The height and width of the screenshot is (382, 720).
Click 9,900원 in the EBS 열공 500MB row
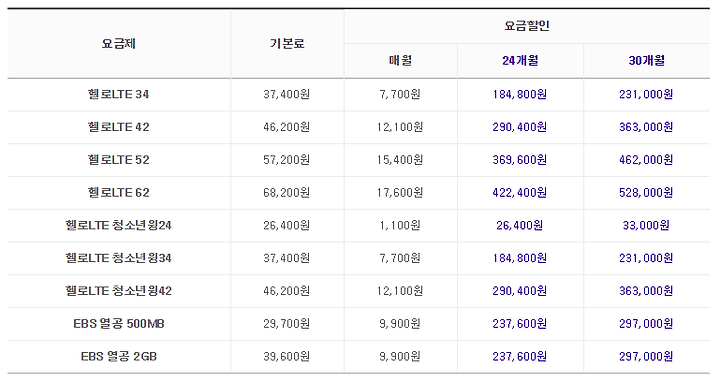tap(400, 324)
